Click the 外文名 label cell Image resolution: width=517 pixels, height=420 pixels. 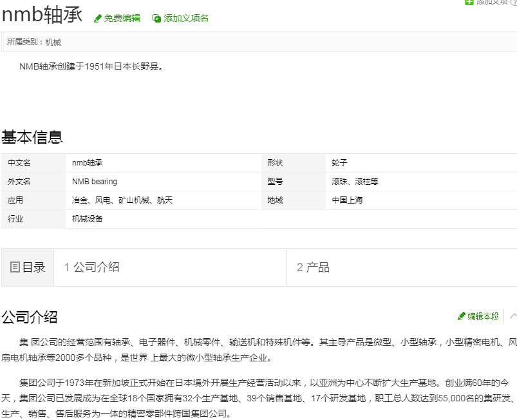(33, 182)
